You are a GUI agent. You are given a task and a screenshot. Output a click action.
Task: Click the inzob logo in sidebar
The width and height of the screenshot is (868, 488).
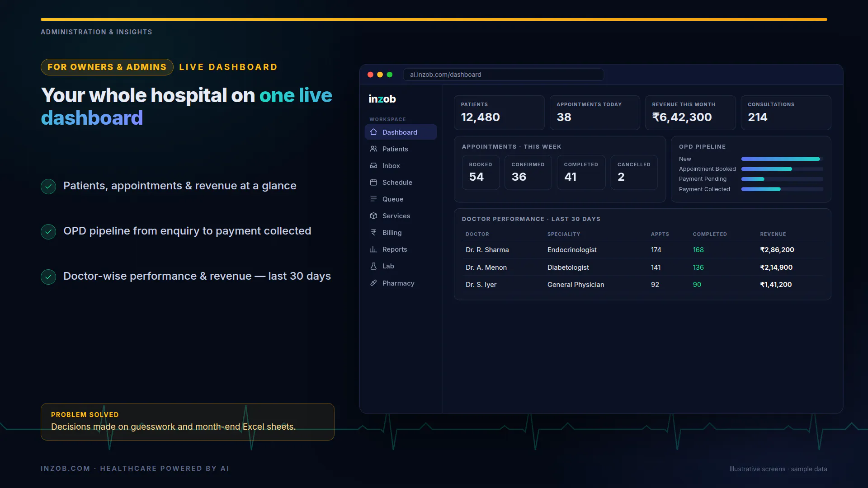click(x=382, y=99)
